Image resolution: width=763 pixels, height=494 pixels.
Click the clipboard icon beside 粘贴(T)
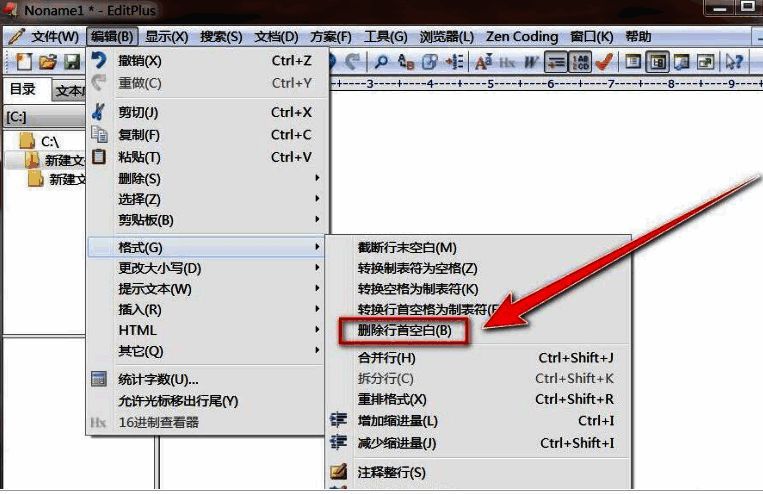coord(99,157)
